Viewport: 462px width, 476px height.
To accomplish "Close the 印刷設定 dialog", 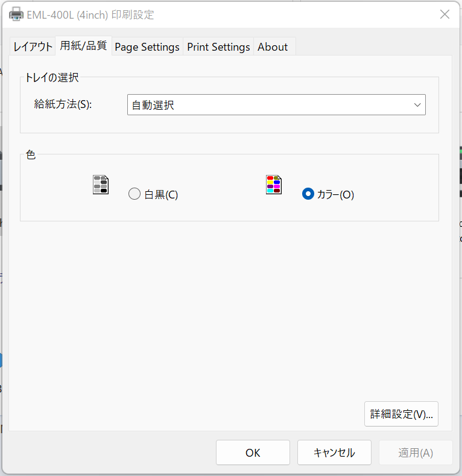I will [x=445, y=14].
